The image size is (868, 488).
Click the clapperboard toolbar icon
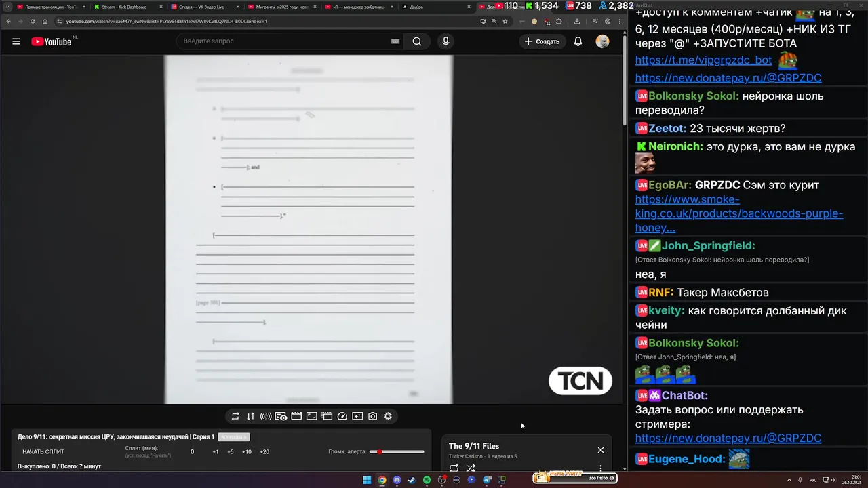coord(296,416)
